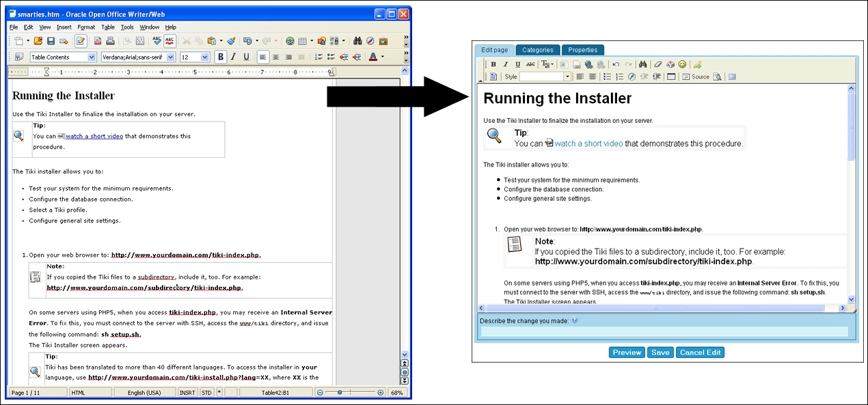Apply Italic in wiki editor toolbar
Viewport: 868px width, 405px height.
[x=506, y=64]
